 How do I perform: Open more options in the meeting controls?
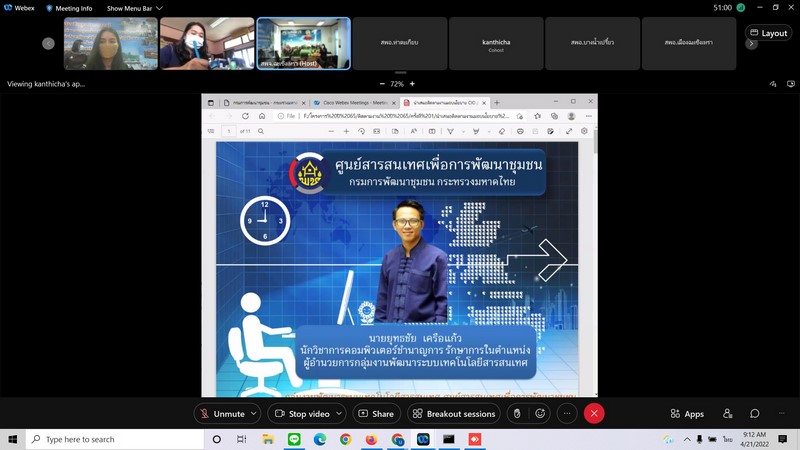(567, 414)
